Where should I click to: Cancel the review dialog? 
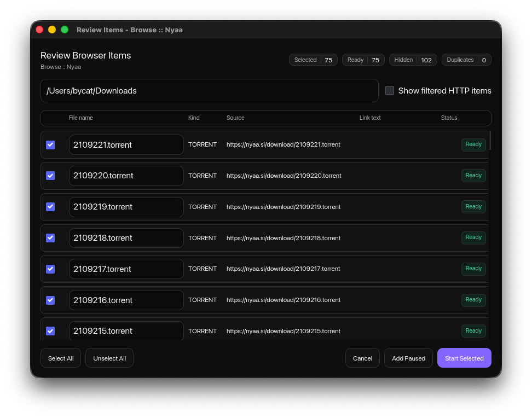click(362, 358)
